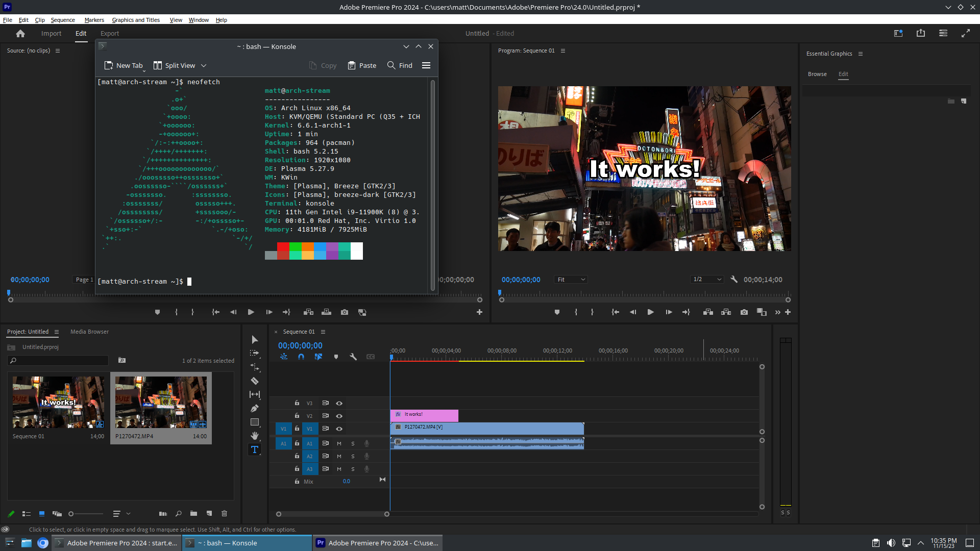Select the Selection tool arrow
Viewport: 980px width, 551px height.
[255, 340]
